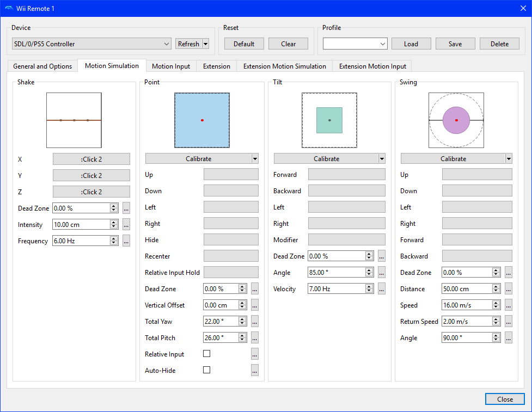Expand the Point Calibrate arrow menu

255,159
